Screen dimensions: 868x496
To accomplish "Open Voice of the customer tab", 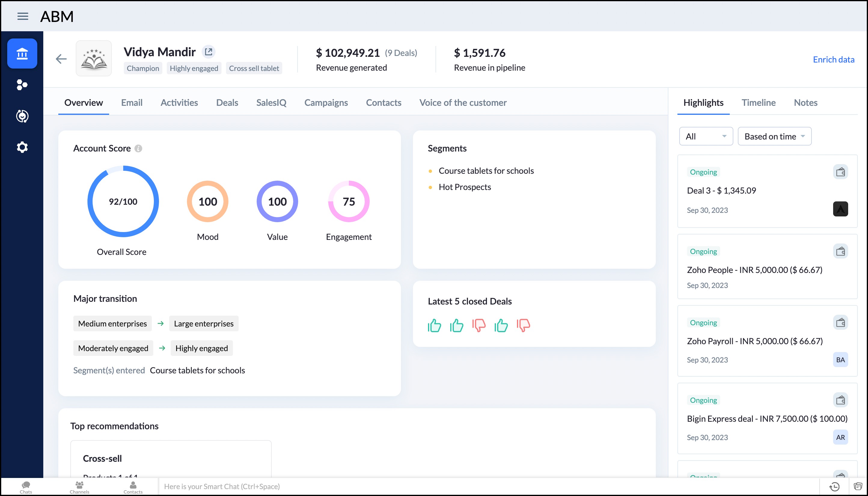I will click(463, 103).
